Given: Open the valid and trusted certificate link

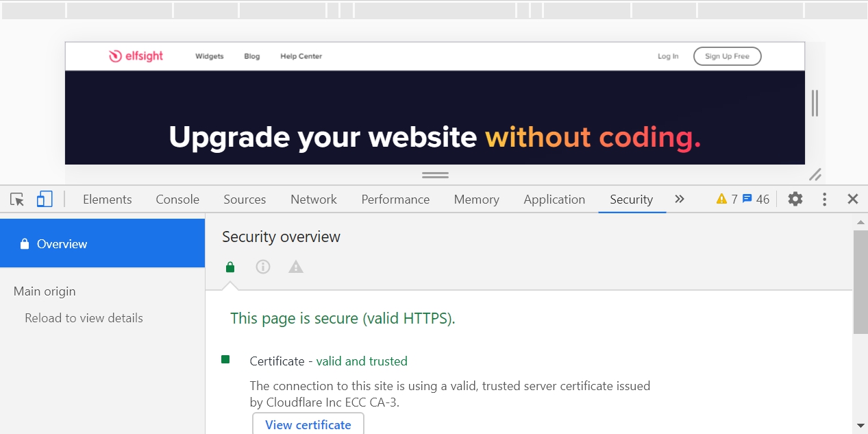Looking at the screenshot, I should (x=362, y=361).
